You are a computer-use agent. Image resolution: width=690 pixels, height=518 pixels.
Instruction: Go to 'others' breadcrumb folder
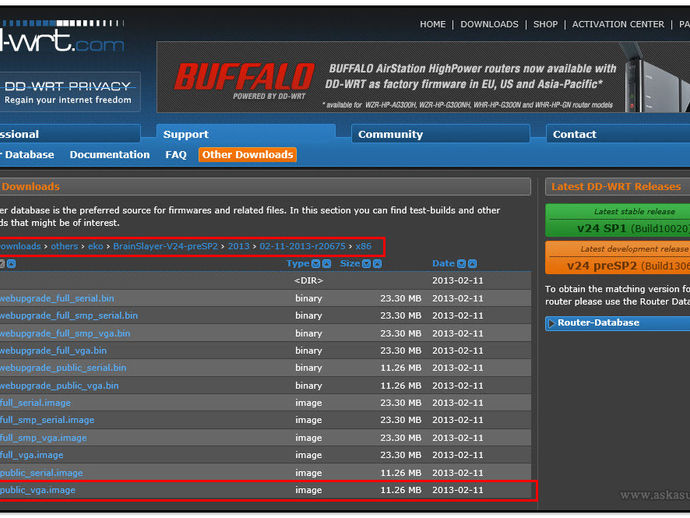point(64,246)
